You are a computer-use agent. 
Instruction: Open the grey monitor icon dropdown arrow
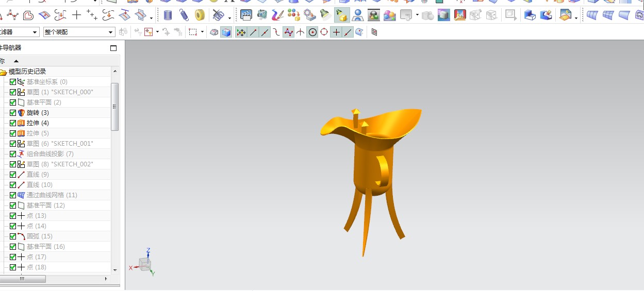coord(417,16)
